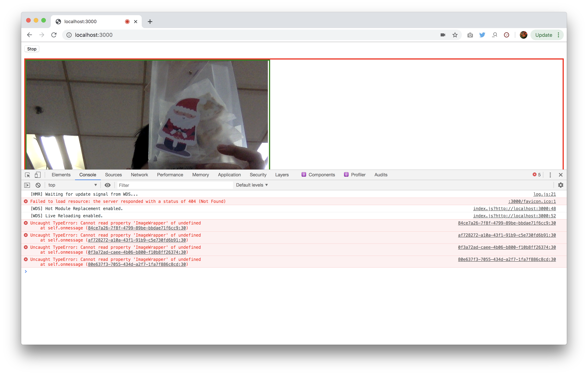Image resolution: width=588 pixels, height=375 pixels.
Task: Open the Default levels dropdown
Action: (252, 185)
